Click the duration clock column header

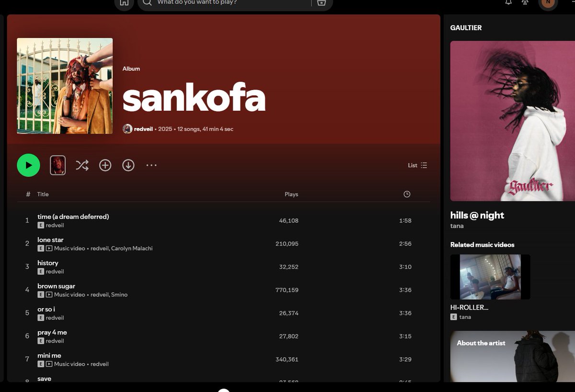(407, 194)
